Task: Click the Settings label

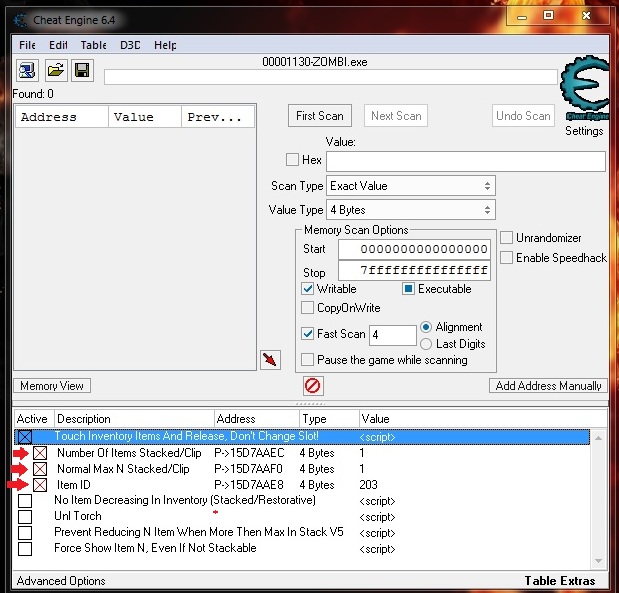Action: pyautogui.click(x=584, y=131)
